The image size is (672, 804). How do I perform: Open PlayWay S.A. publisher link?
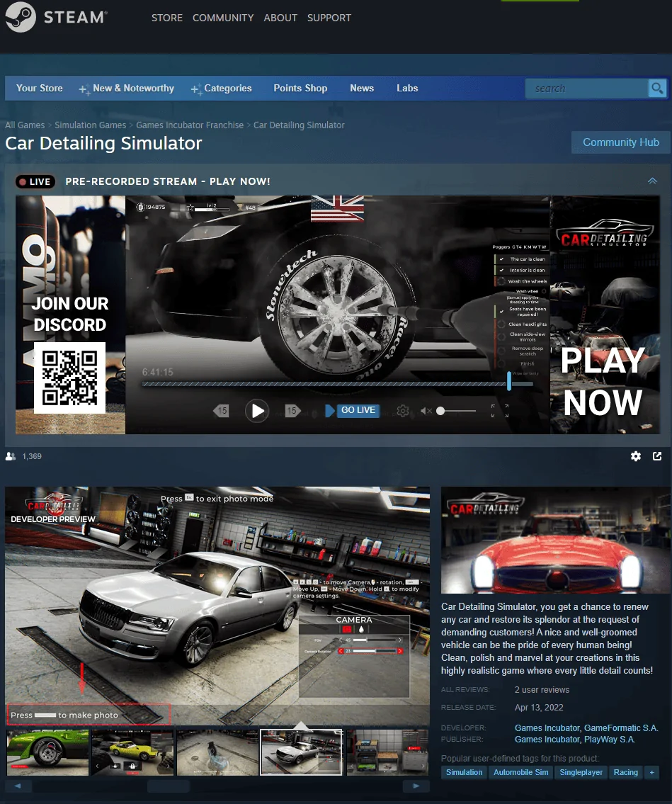click(610, 740)
